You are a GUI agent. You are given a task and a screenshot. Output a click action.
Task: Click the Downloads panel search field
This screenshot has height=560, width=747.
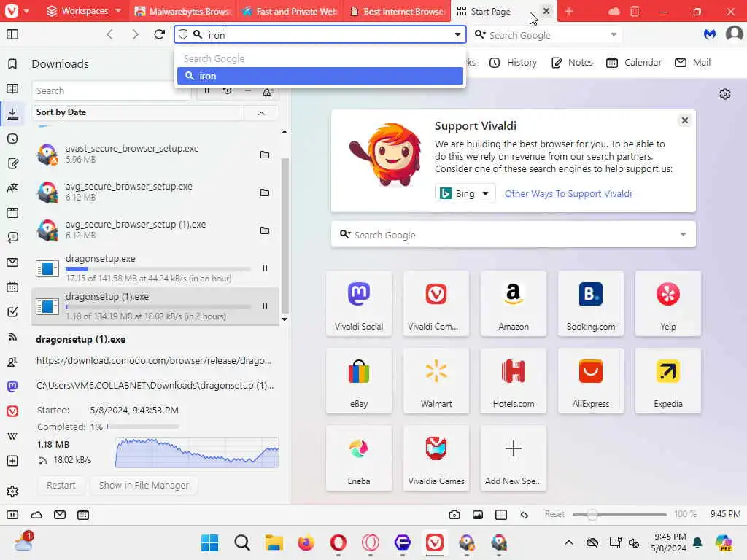111,90
